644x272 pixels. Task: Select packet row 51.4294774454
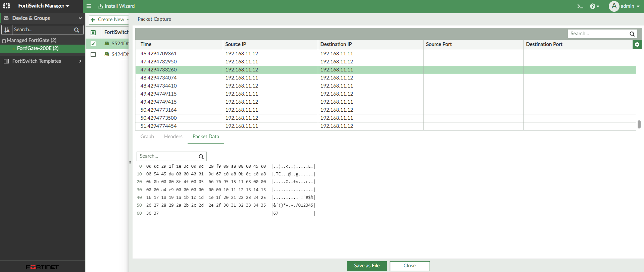coord(386,126)
